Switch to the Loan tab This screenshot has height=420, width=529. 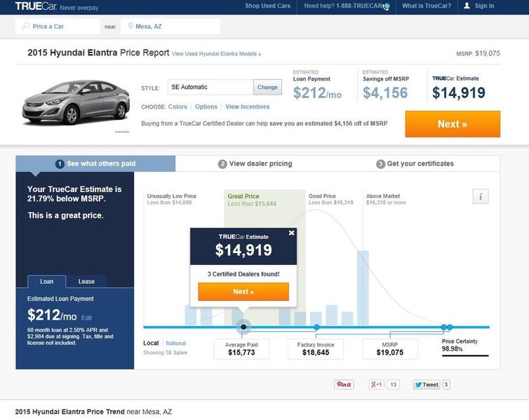pyautogui.click(x=46, y=281)
